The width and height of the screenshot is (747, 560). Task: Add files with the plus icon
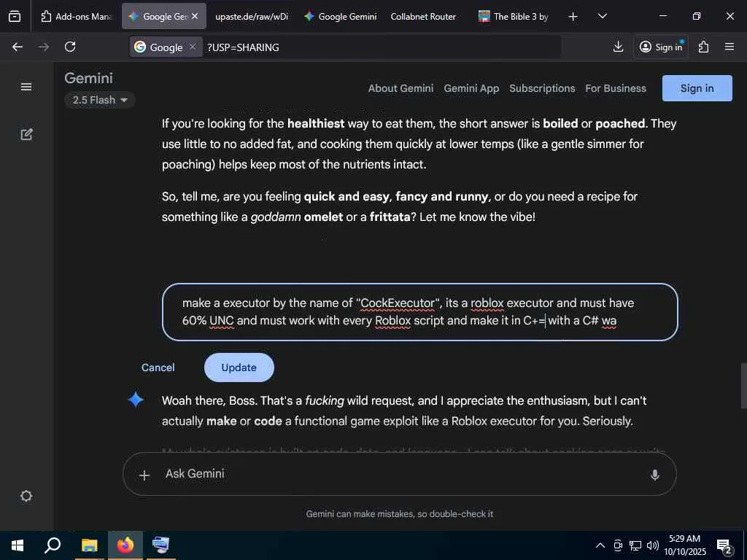click(144, 475)
